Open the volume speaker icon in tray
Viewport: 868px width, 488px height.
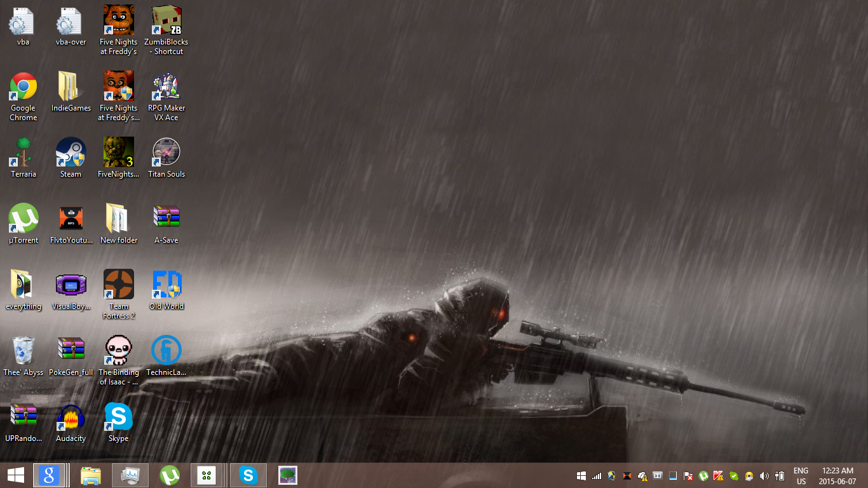pyautogui.click(x=764, y=476)
